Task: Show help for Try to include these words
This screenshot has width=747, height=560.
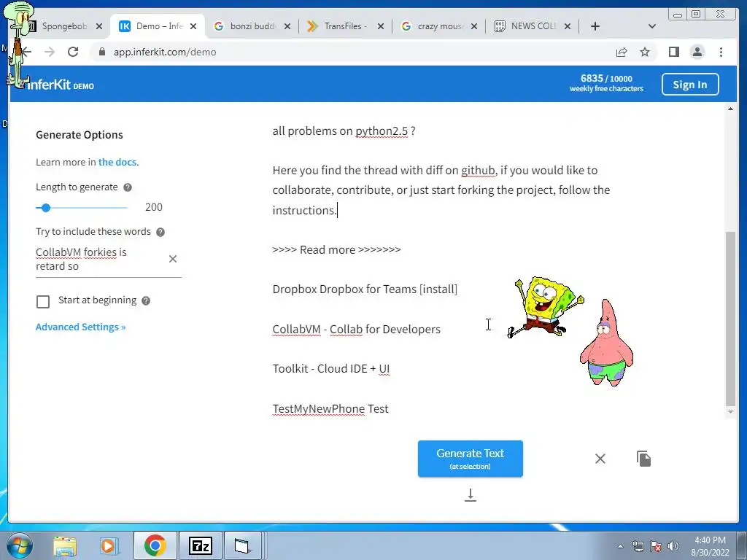Action: [x=160, y=232]
